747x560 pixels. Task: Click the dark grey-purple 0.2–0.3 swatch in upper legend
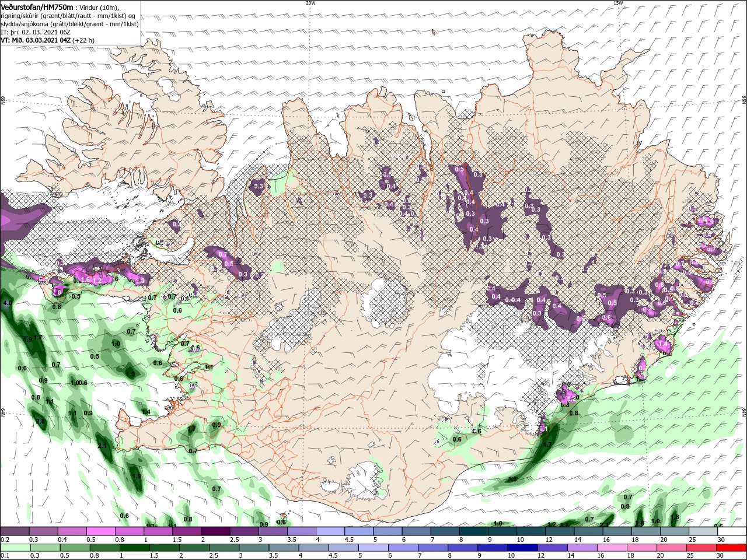point(15,531)
